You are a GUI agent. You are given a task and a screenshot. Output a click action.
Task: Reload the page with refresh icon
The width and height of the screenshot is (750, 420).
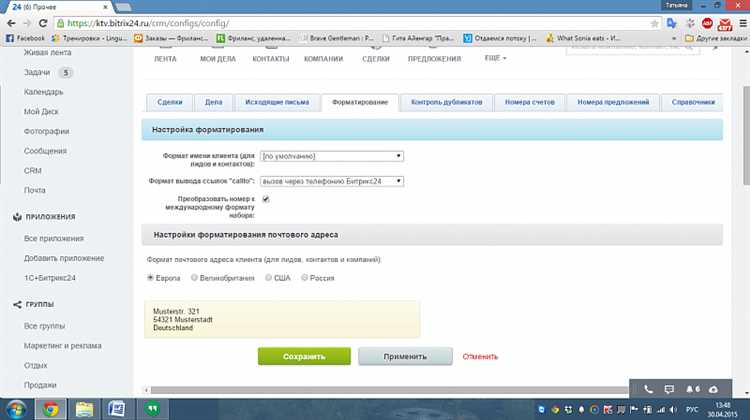43,23
